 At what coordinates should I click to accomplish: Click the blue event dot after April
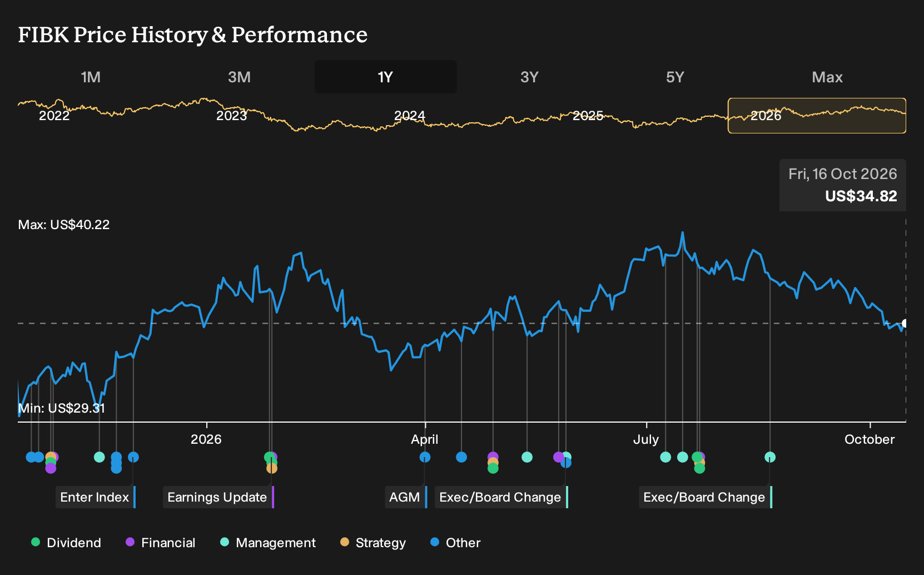tap(461, 457)
